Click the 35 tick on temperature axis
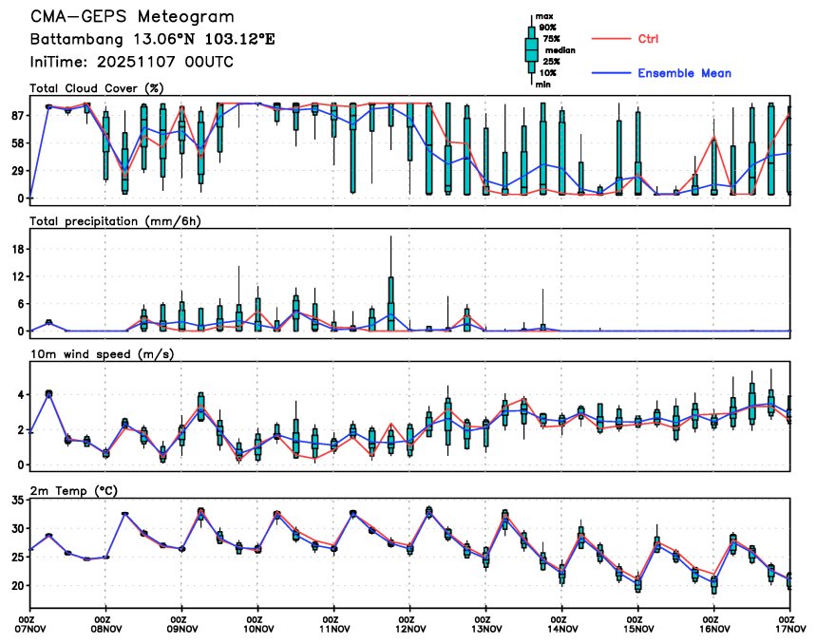 pos(18,501)
